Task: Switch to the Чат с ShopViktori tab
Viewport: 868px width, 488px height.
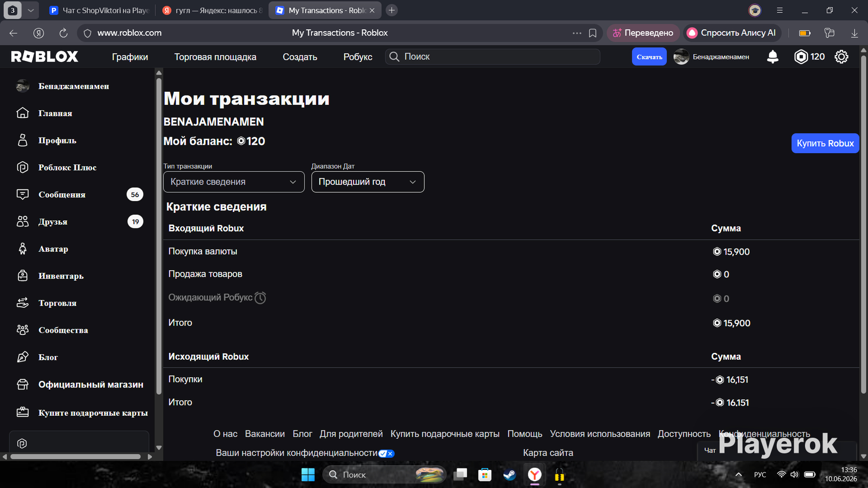Action: 100,10
